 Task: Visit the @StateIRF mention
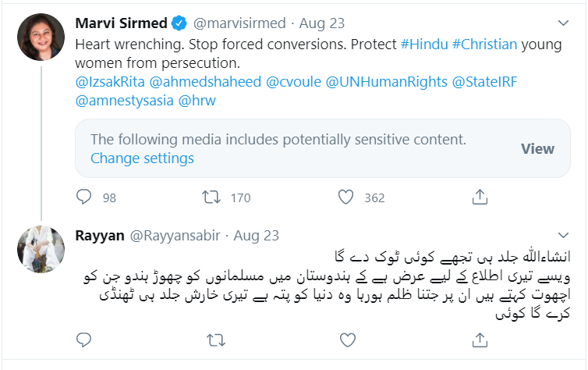[484, 82]
